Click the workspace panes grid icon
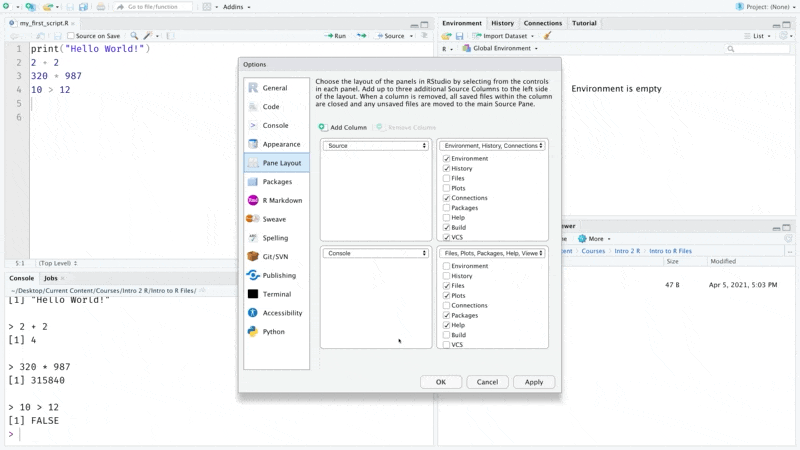800x450 pixels. [x=207, y=7]
